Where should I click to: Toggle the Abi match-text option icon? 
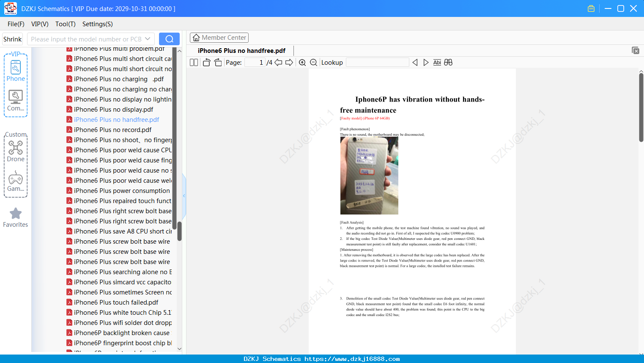pos(437,63)
